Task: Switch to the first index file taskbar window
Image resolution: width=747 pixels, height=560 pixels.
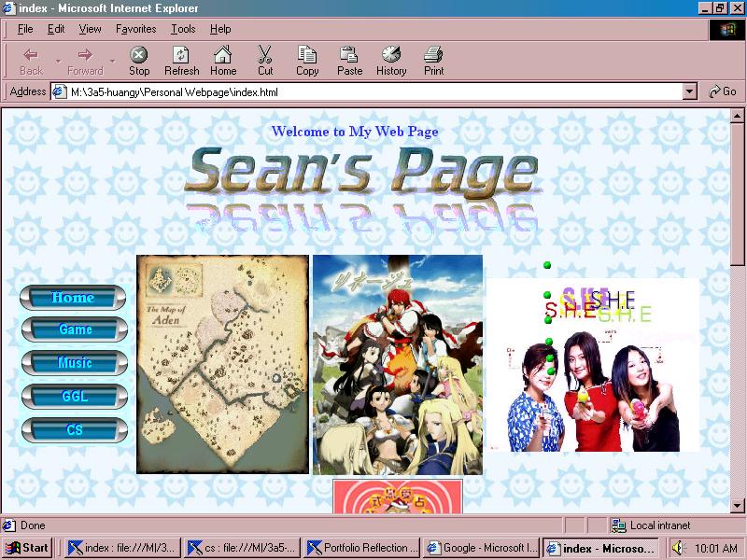Action: tap(122, 548)
